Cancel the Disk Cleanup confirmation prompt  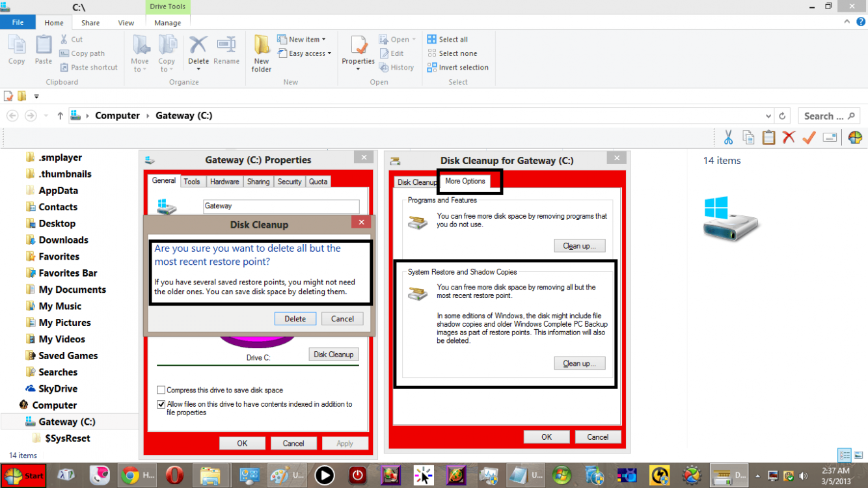tap(342, 319)
